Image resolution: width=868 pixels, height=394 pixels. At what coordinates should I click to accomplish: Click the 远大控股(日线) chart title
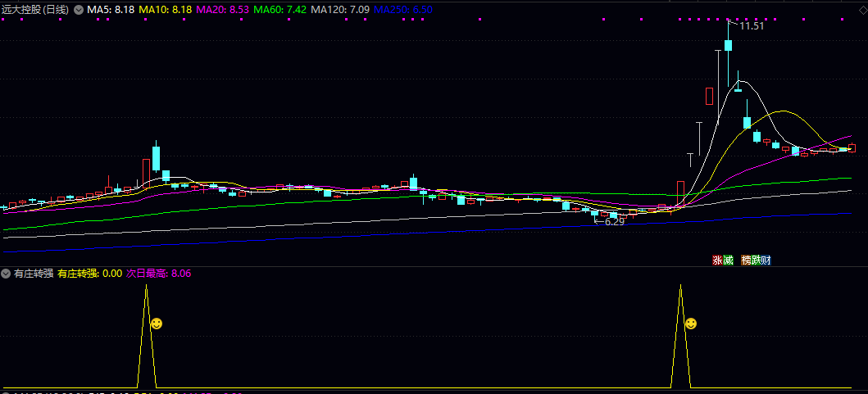tap(35, 9)
